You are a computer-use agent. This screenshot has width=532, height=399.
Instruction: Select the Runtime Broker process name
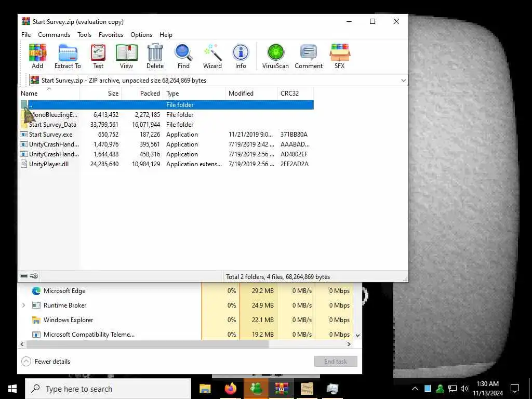(x=65, y=305)
